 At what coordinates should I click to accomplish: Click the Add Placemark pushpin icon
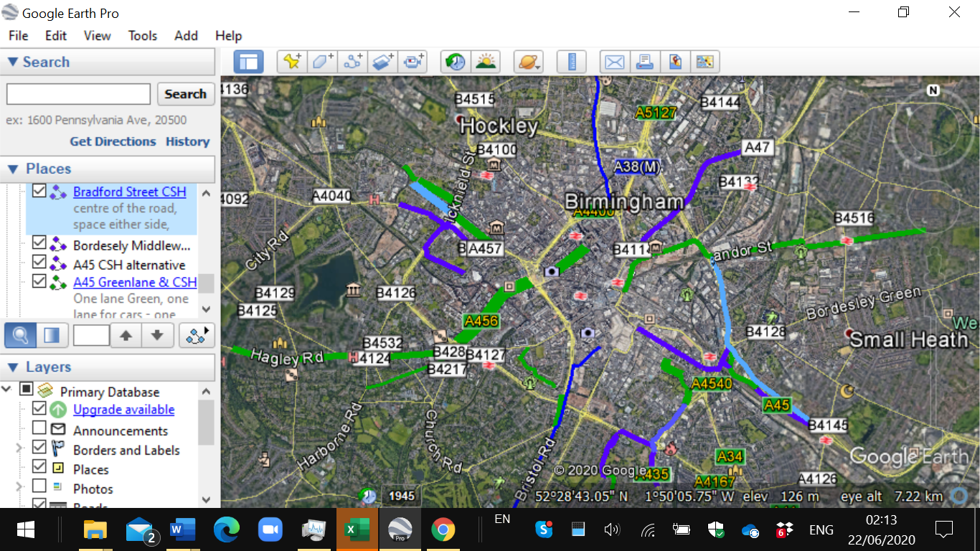coord(292,62)
